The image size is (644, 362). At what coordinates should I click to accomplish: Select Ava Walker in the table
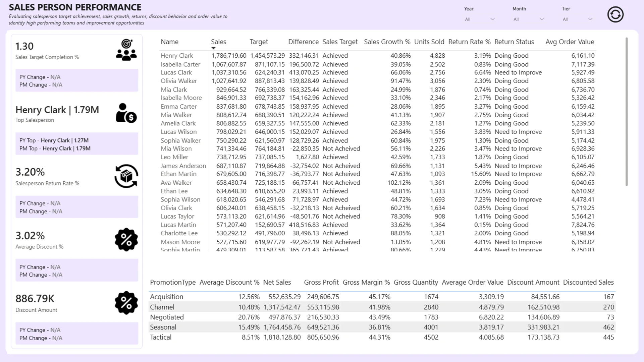tap(176, 183)
